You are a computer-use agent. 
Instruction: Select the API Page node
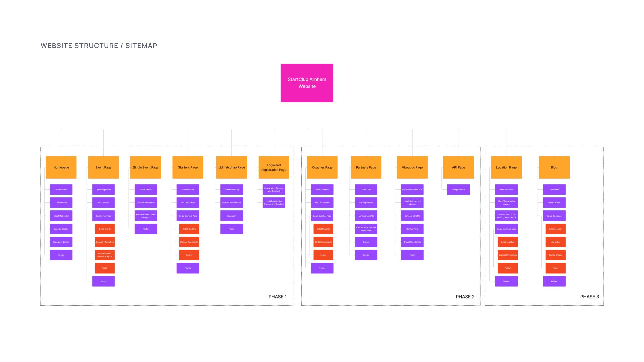point(459,167)
